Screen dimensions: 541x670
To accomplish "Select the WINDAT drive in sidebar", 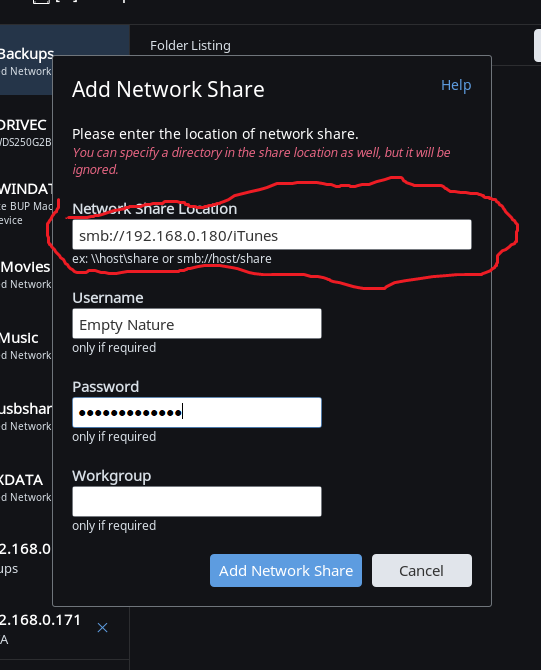I will click(26, 204).
